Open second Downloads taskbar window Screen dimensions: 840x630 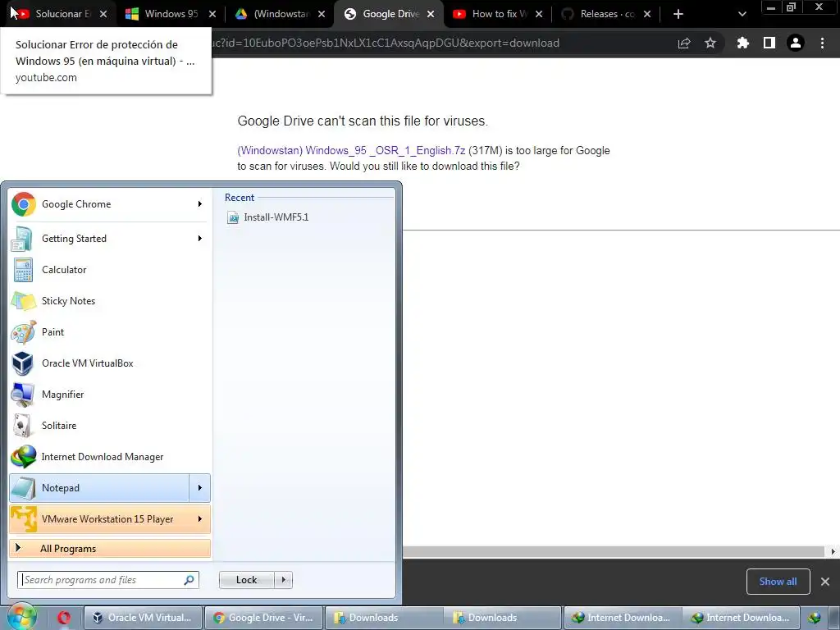503,618
